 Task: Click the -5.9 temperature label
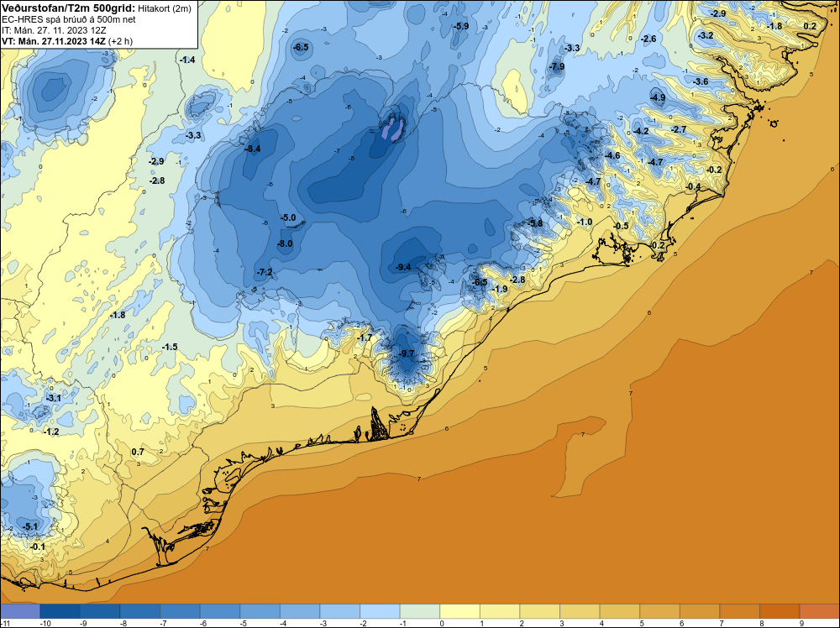tap(460, 26)
